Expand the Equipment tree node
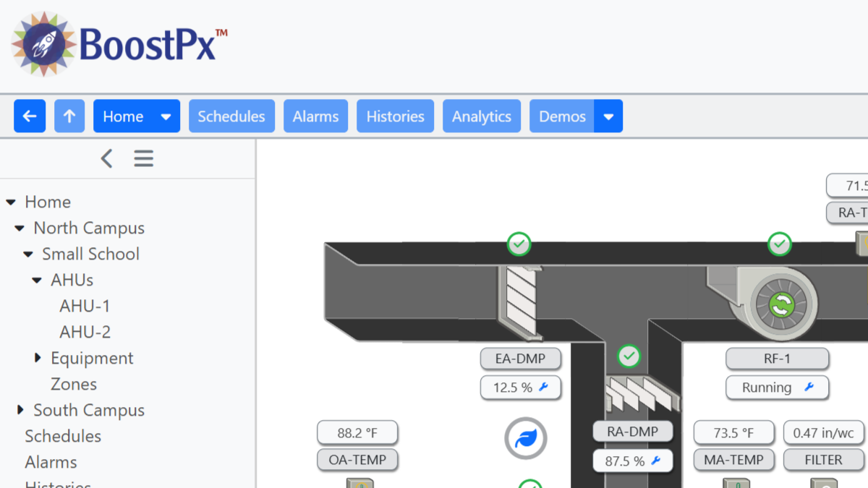 coord(38,358)
